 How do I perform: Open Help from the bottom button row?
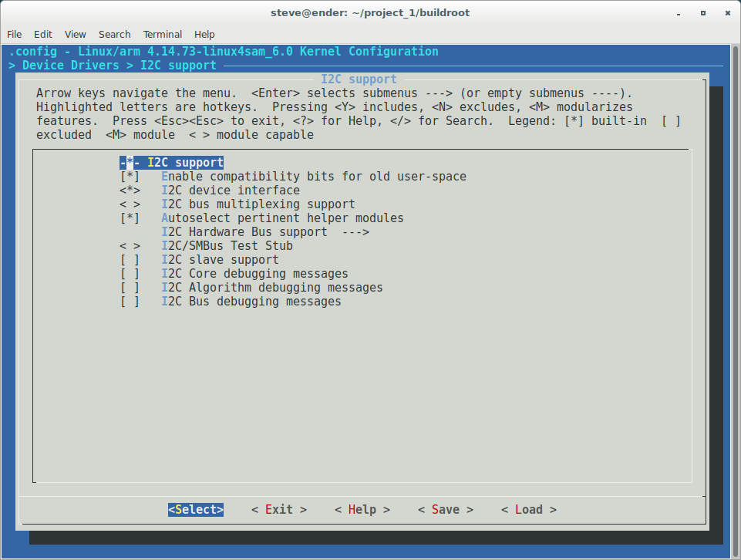pos(362,509)
